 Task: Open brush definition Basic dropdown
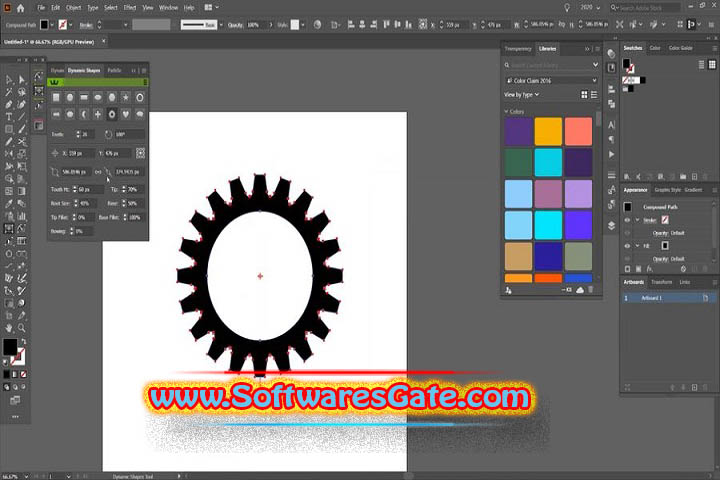[x=221, y=25]
